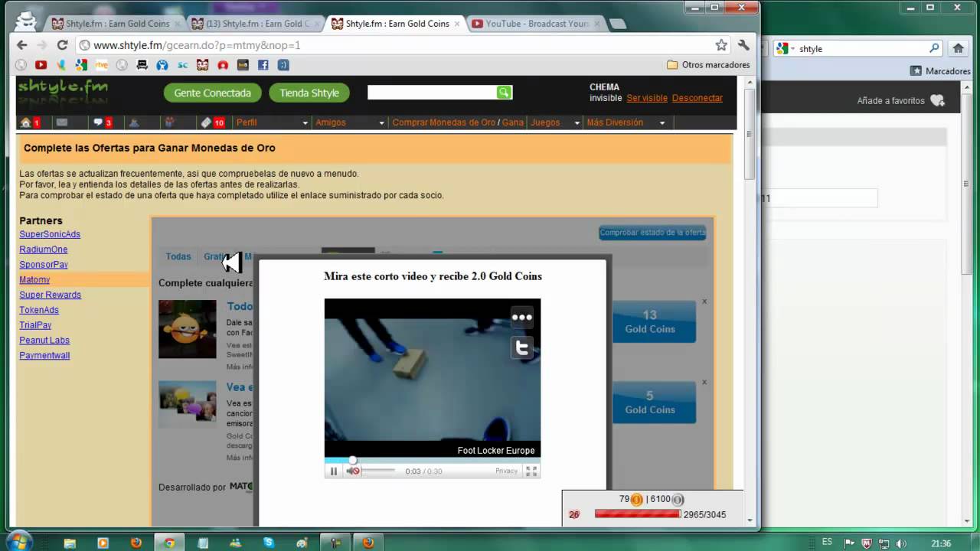Open the Facebook bookmark icon

tap(263, 65)
